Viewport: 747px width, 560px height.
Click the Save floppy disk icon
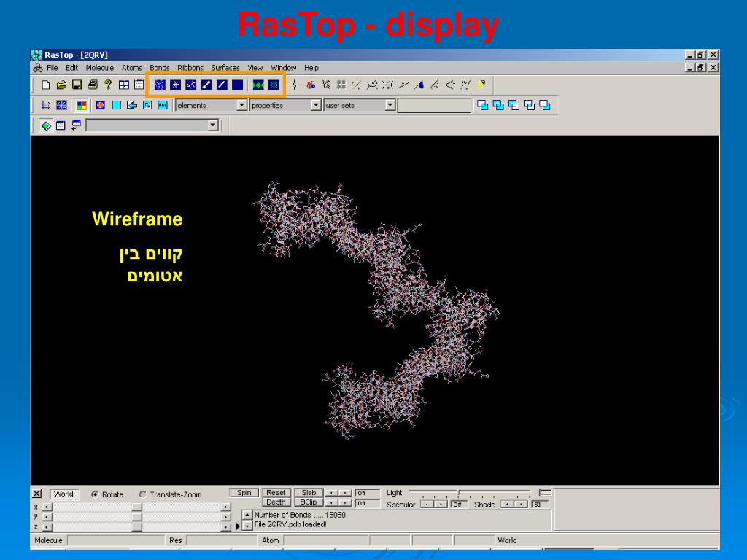(x=77, y=85)
